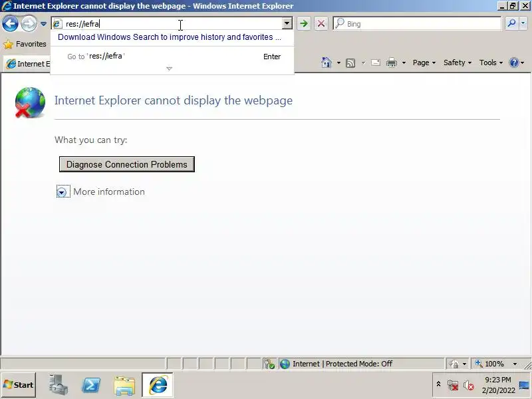
Task: Open the zoom level dropdown arrow
Action: pos(515,364)
